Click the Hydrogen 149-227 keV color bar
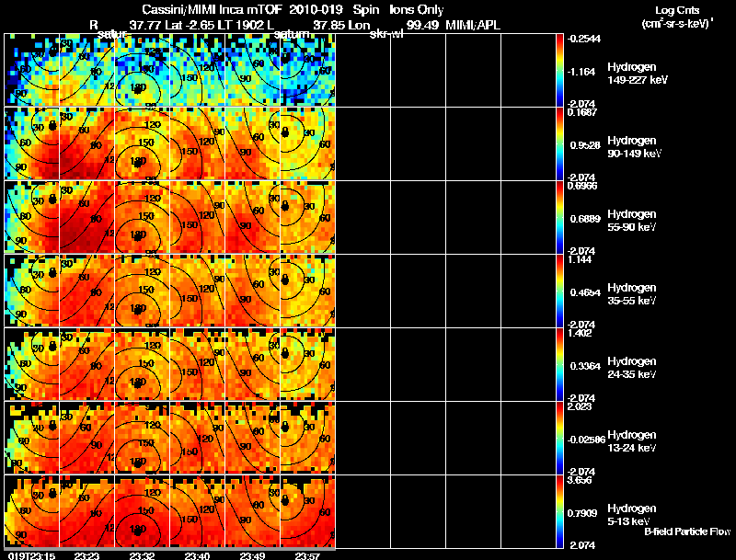The height and width of the screenshot is (560, 736). tap(559, 70)
